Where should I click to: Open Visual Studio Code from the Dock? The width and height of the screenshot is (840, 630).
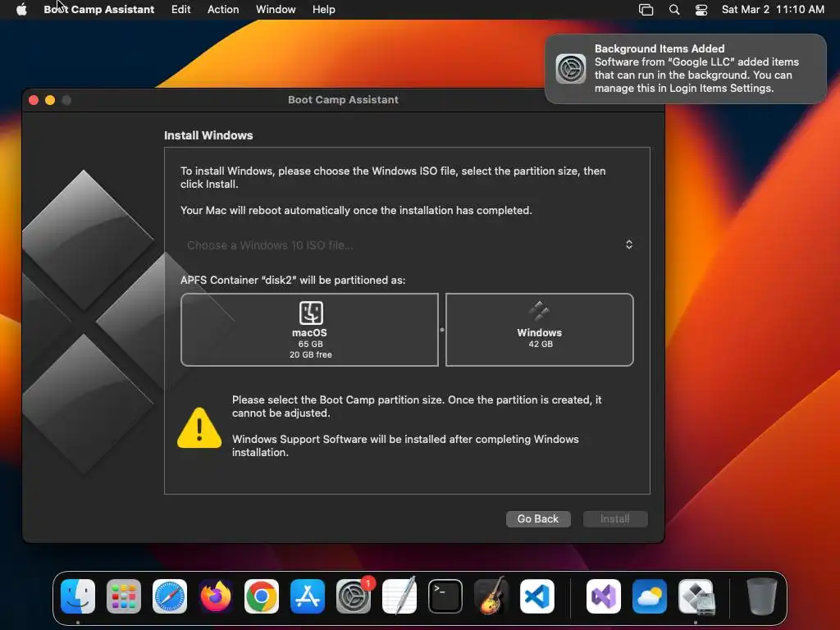tap(537, 596)
